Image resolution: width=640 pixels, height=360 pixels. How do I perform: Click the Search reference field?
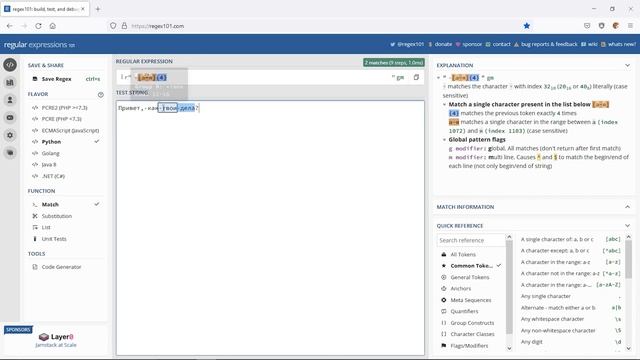click(x=471, y=240)
